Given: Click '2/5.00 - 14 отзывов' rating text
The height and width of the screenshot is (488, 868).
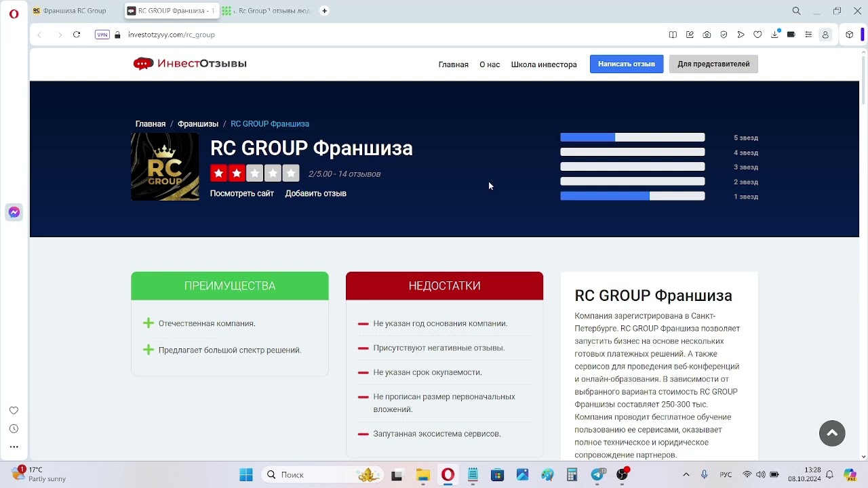Looking at the screenshot, I should pyautogui.click(x=344, y=174).
